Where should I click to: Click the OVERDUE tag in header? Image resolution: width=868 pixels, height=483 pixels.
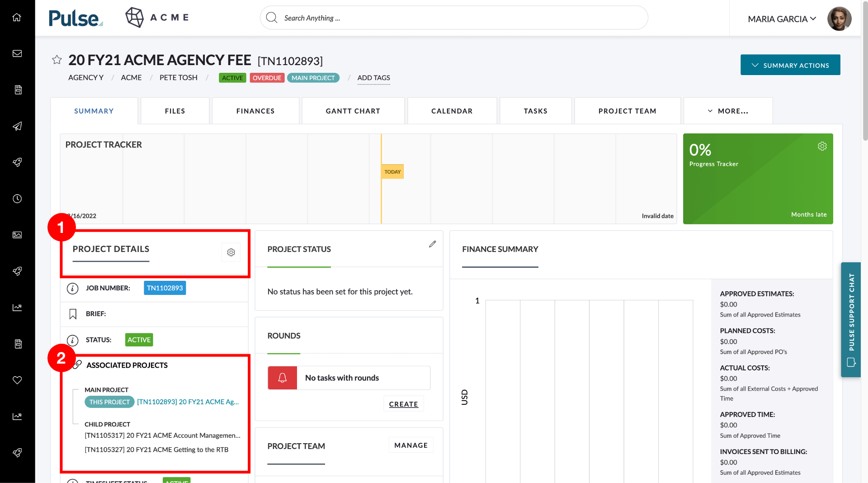267,78
